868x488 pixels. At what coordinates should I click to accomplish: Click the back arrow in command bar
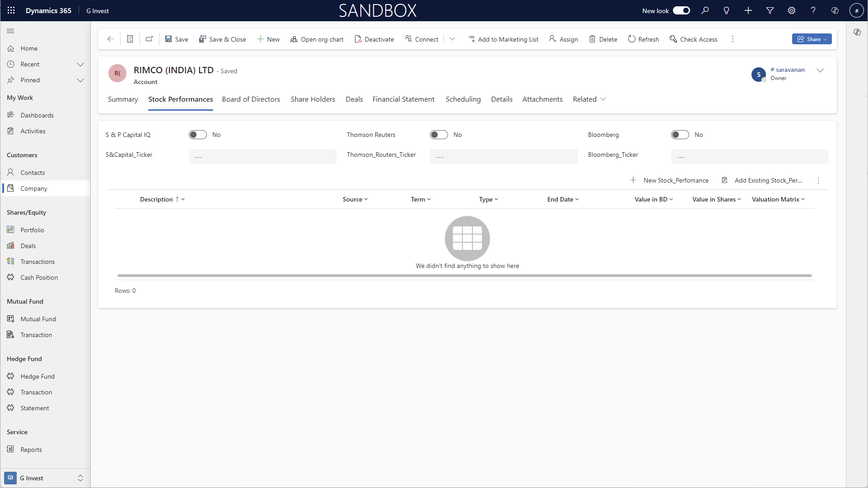pyautogui.click(x=110, y=39)
